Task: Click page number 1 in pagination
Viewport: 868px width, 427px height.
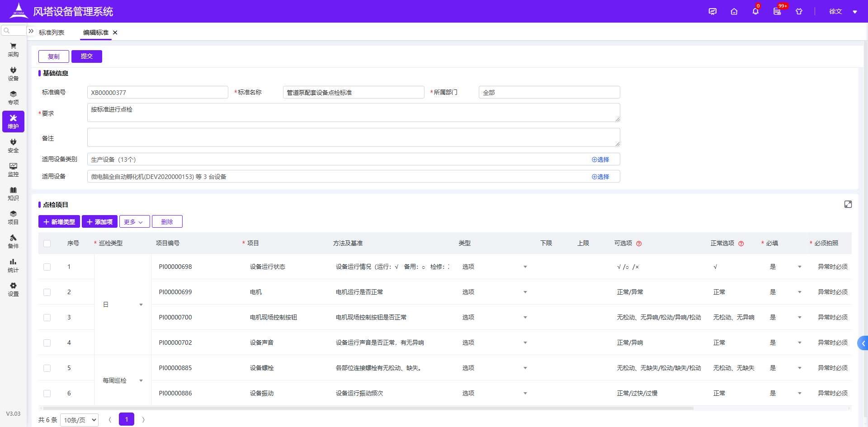Action: 127,419
